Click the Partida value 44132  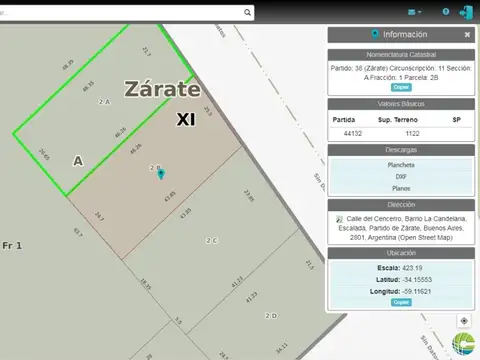point(353,133)
